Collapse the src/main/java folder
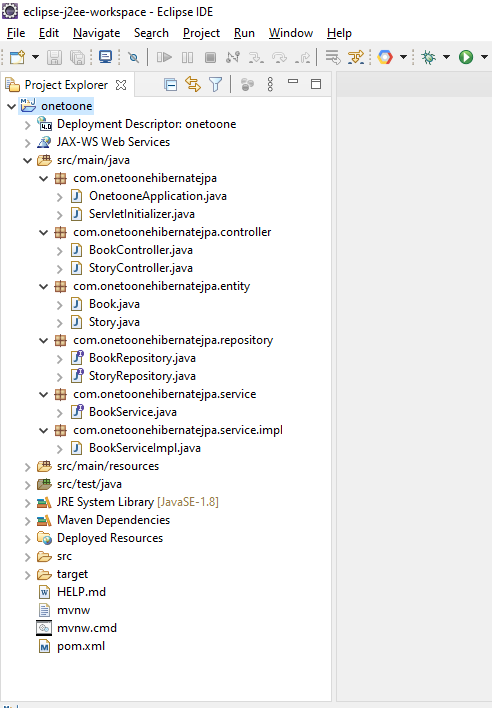 tap(28, 160)
